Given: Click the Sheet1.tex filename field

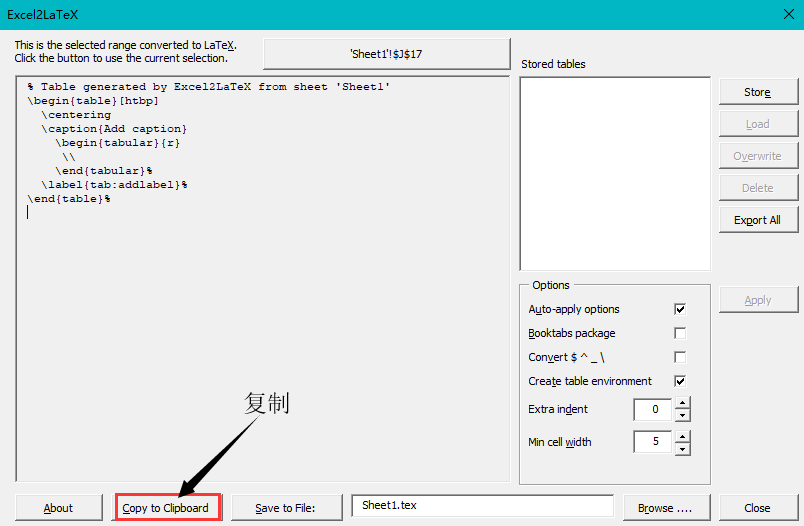Looking at the screenshot, I should (483, 505).
